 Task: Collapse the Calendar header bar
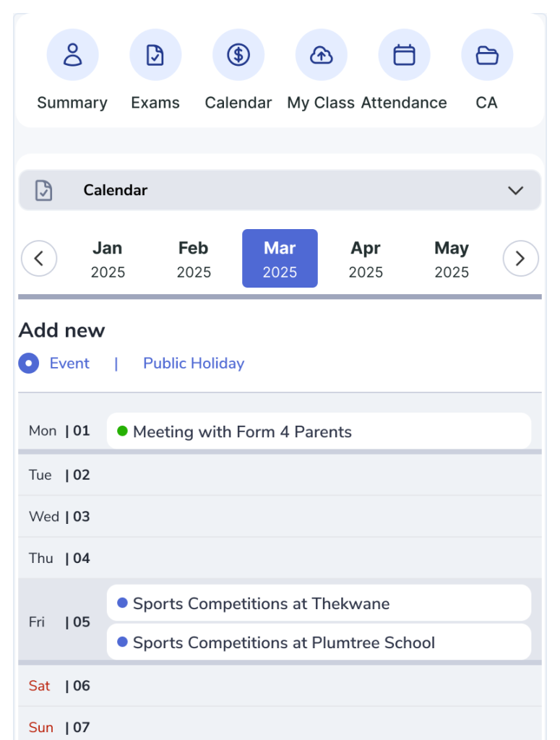point(280,190)
